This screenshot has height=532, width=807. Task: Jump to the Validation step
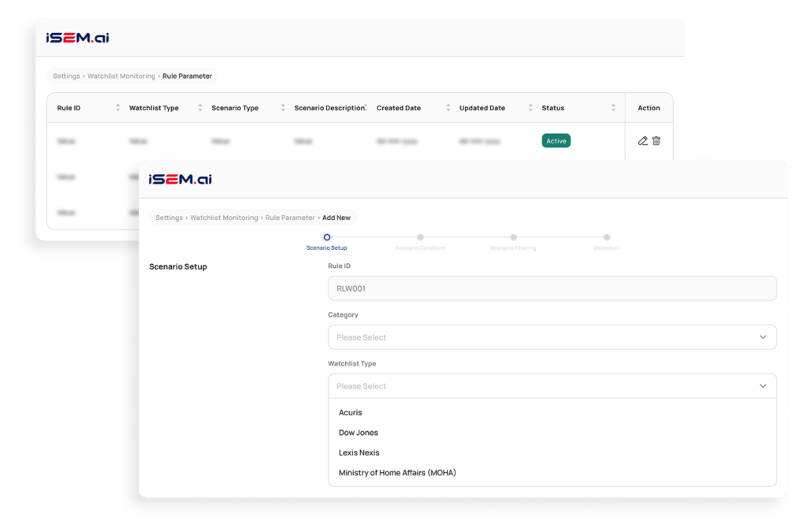pos(606,237)
